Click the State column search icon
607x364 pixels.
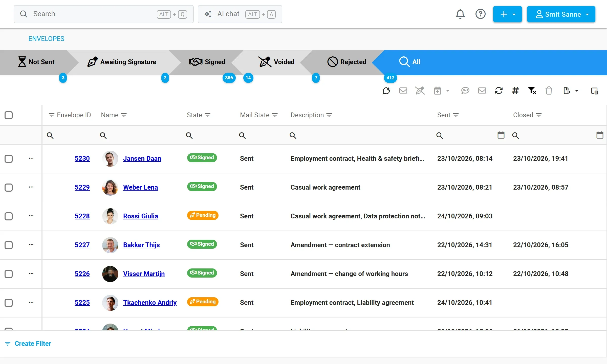[x=189, y=135]
